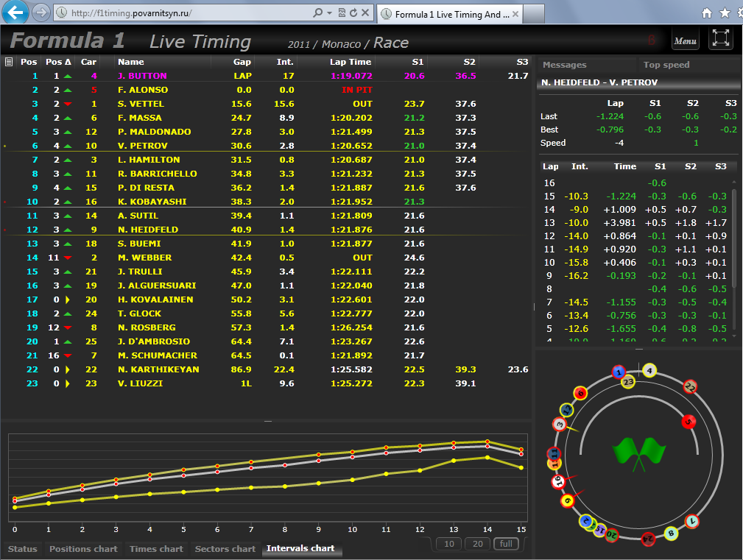Click car 23 marker on track map

[x=628, y=381]
